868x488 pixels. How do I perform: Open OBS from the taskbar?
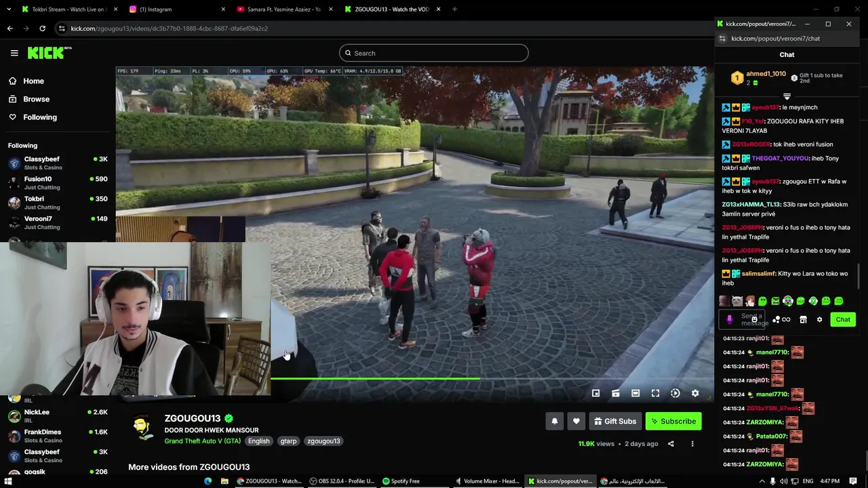[x=342, y=481]
